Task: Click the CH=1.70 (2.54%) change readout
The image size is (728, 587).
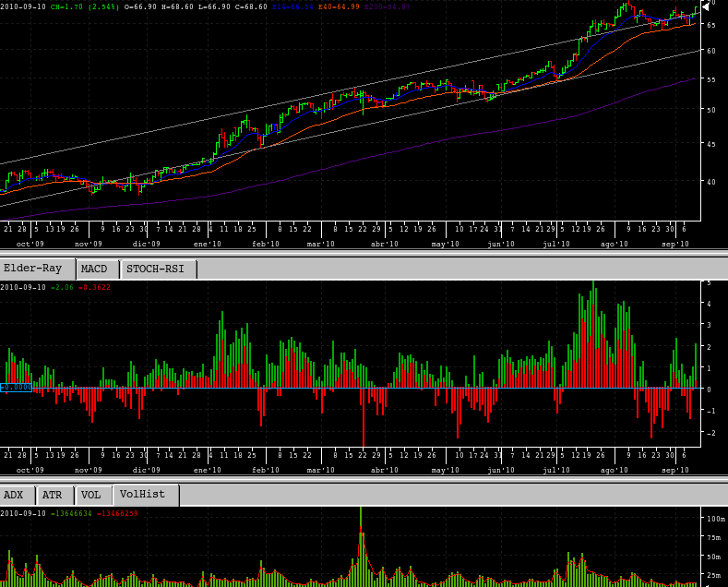Action: (85, 7)
